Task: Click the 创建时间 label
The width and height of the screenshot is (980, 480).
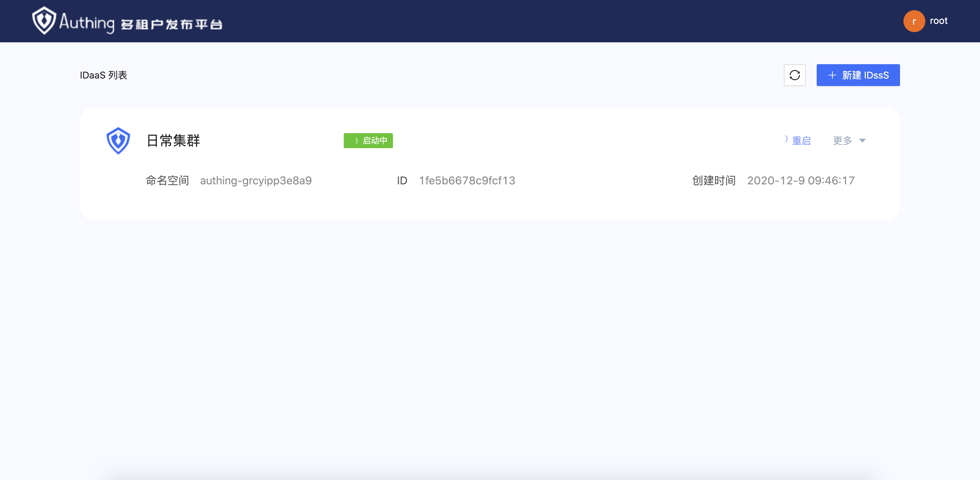Action: point(714,181)
